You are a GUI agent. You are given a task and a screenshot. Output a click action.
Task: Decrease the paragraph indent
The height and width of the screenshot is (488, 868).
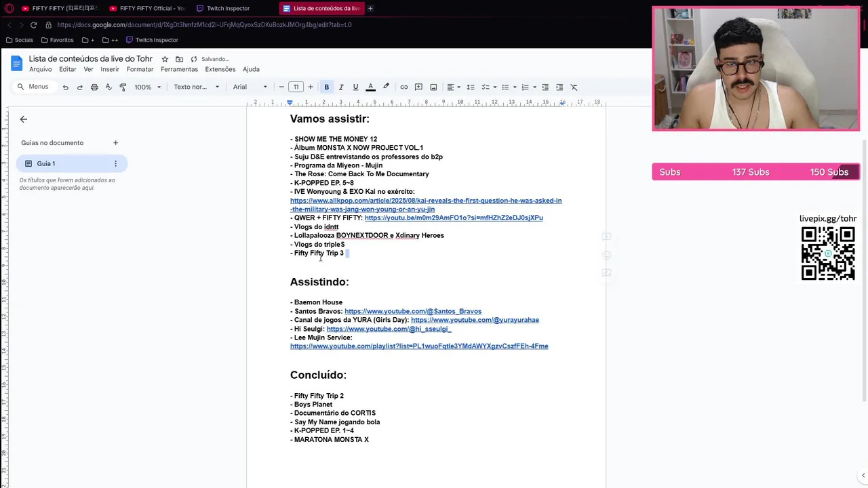click(x=545, y=87)
